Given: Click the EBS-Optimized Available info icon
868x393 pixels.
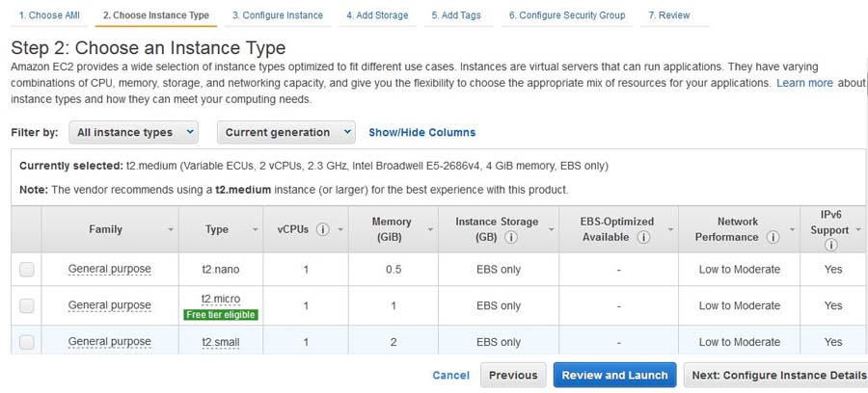Looking at the screenshot, I should 643,237.
